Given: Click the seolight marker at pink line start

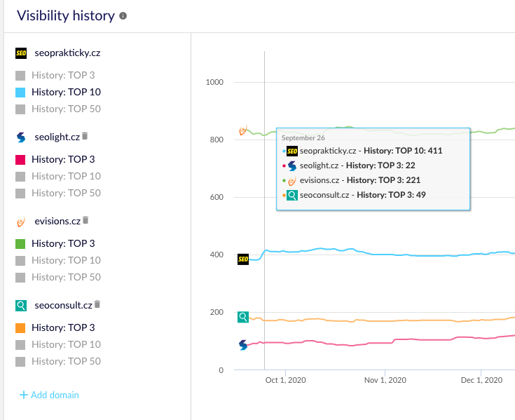Looking at the screenshot, I should tap(243, 345).
